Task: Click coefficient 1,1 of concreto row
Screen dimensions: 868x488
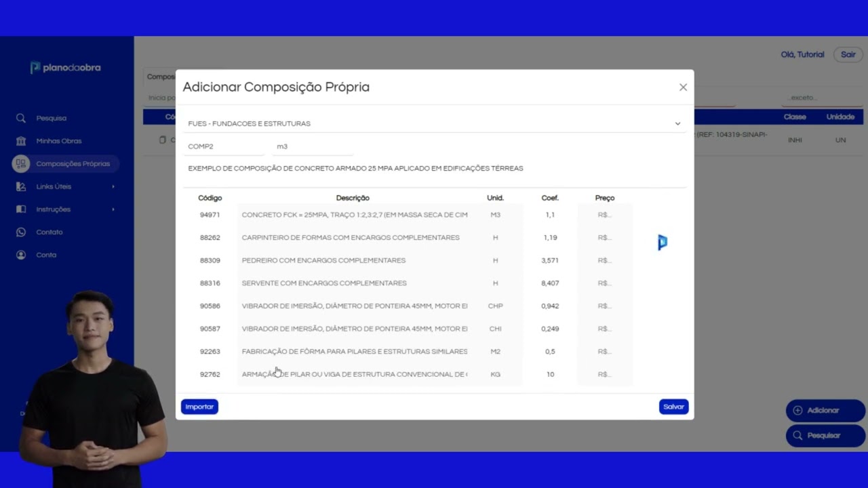Action: point(550,215)
